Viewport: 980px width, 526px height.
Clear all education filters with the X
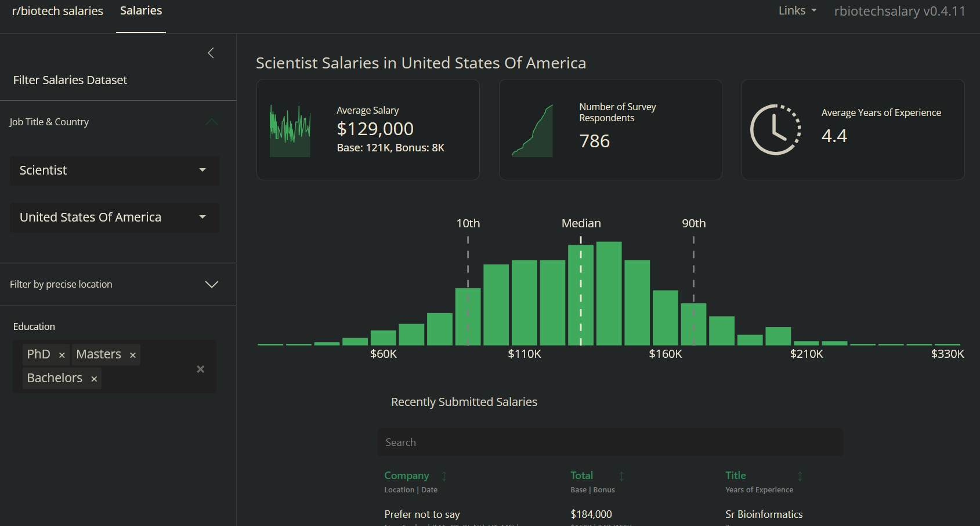(201, 369)
